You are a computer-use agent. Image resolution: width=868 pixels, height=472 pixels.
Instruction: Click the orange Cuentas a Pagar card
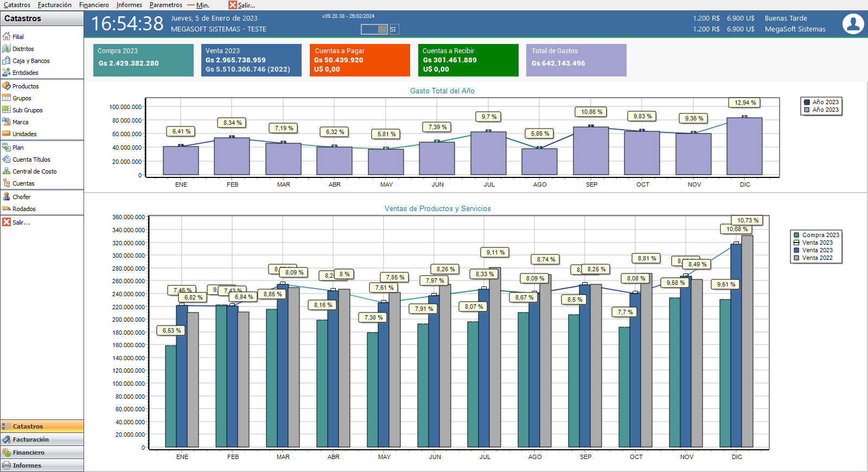[x=360, y=60]
